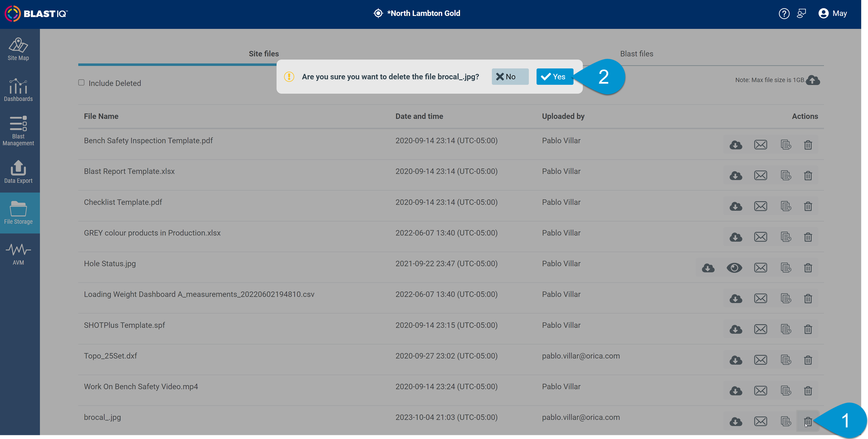Select the Site files tab
Image resolution: width=868 pixels, height=439 pixels.
pos(263,53)
